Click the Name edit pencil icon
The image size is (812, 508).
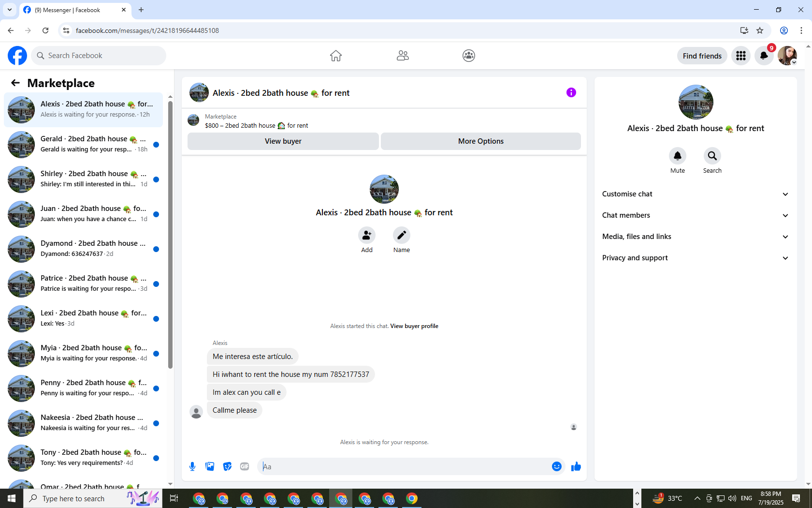(402, 235)
